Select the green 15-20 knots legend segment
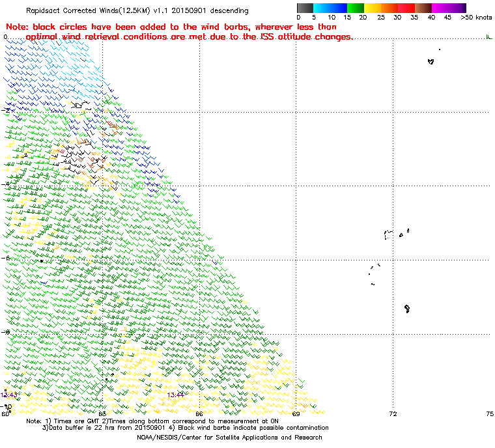 (356, 8)
